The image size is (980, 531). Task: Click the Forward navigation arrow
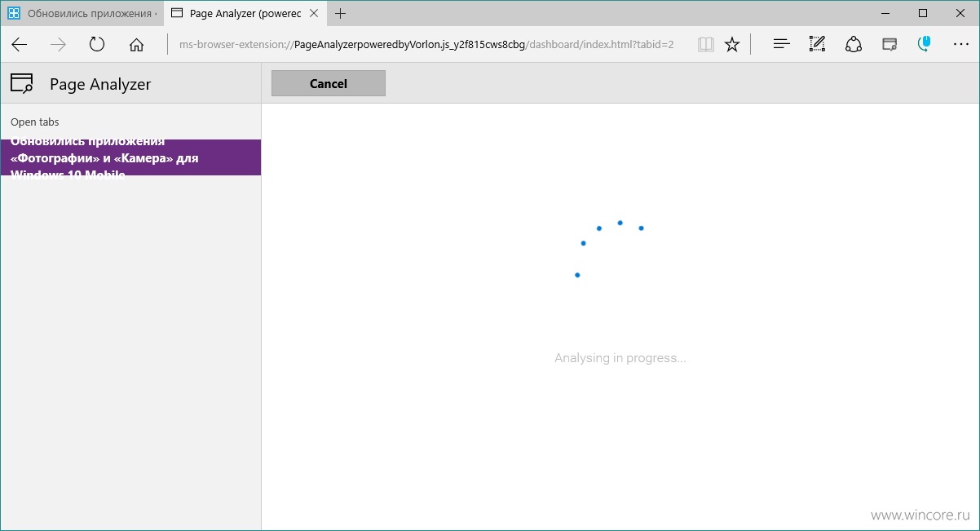click(58, 45)
